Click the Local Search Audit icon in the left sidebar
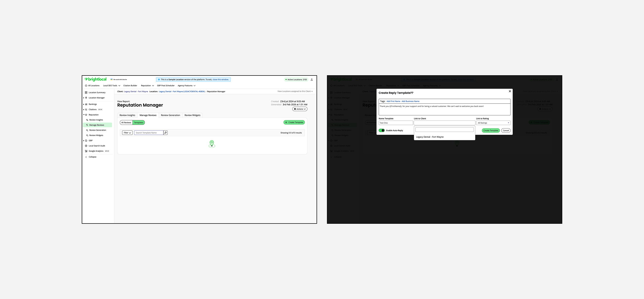This screenshot has width=644, height=299. pyautogui.click(x=86, y=146)
